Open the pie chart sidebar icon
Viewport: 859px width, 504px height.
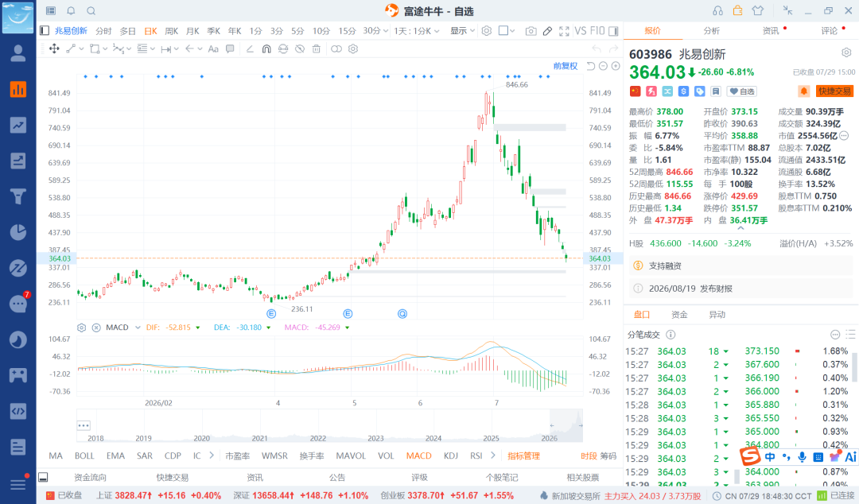tap(18, 232)
